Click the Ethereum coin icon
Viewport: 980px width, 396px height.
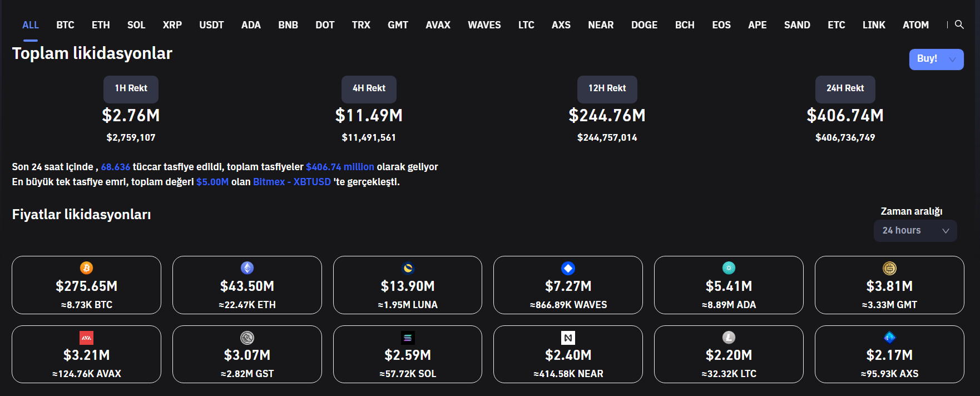[247, 268]
